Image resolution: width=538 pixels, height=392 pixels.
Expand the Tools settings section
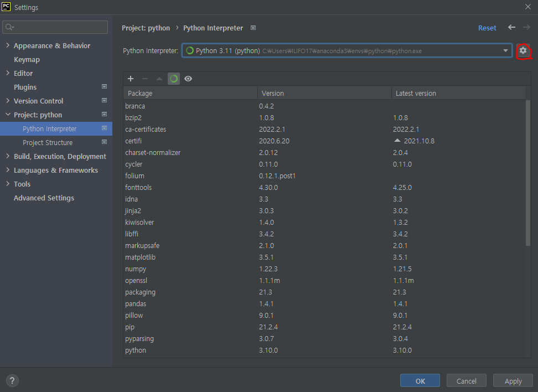(x=8, y=184)
